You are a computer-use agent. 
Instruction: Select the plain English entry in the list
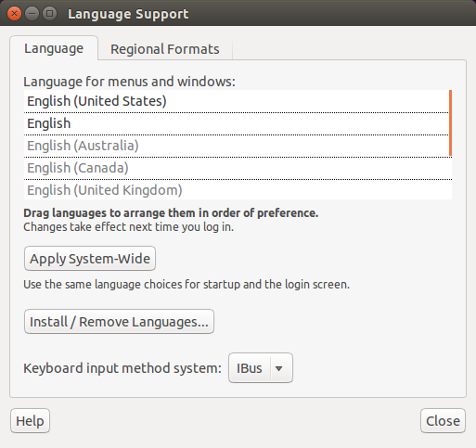click(x=236, y=123)
